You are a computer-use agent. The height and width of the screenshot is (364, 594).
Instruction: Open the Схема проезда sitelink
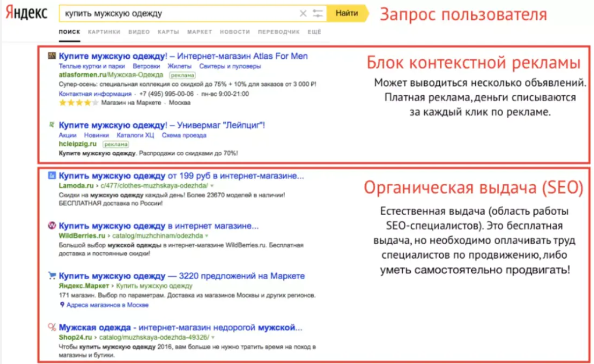(x=184, y=135)
